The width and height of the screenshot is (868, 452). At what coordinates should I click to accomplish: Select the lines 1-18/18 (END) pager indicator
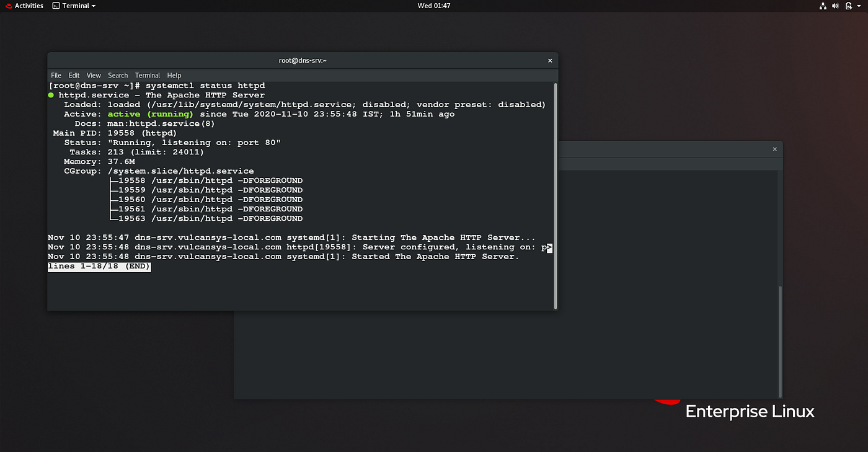pos(99,266)
